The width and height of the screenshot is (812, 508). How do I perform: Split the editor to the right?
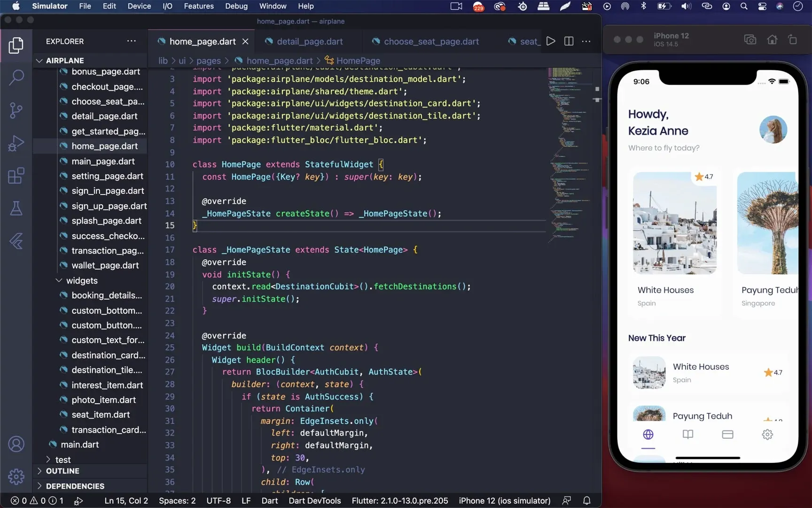coord(569,41)
